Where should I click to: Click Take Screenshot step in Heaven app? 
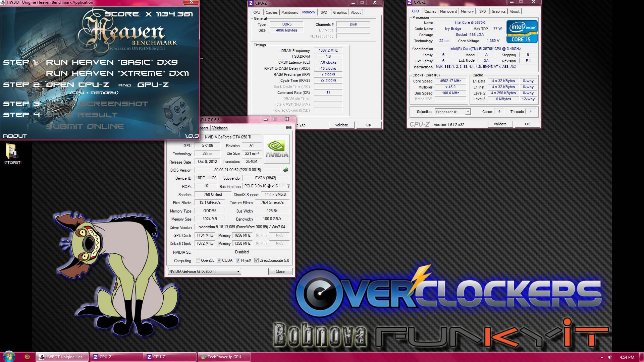tap(97, 104)
